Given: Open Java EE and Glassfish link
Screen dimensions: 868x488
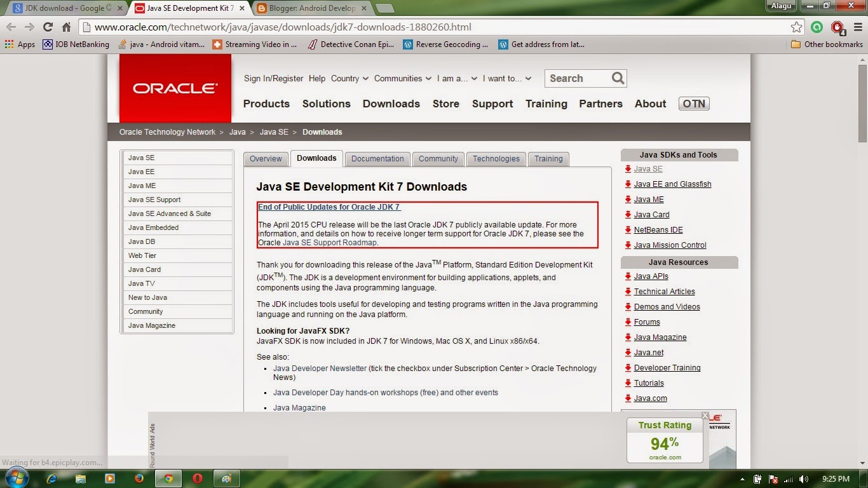Looking at the screenshot, I should click(672, 184).
